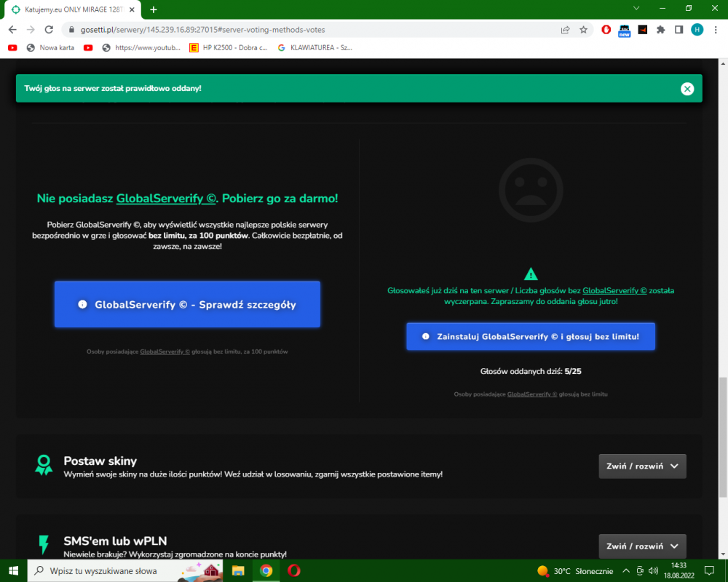The image size is (728, 582).
Task: Click GlobalServerify © - Sprawdź szczegóły button
Action: (187, 305)
